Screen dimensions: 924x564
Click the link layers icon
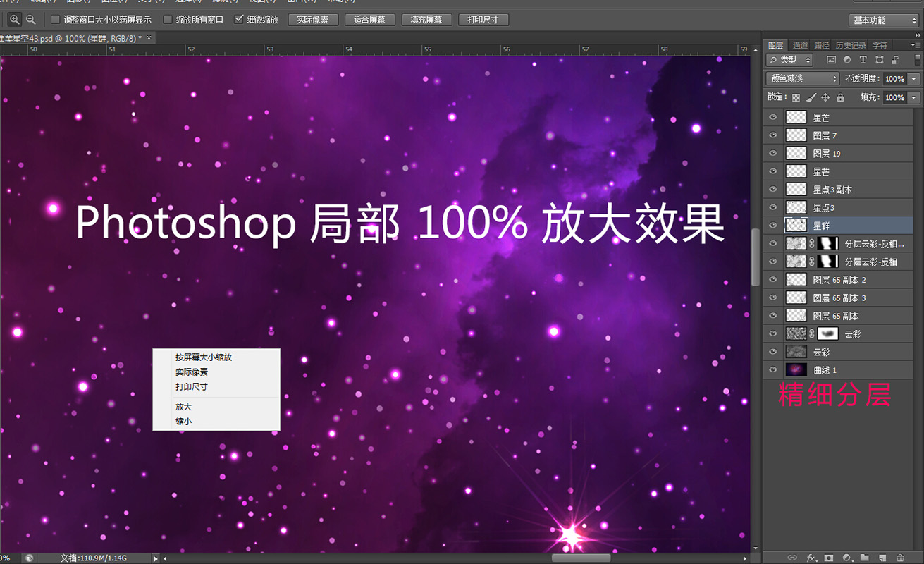click(792, 558)
